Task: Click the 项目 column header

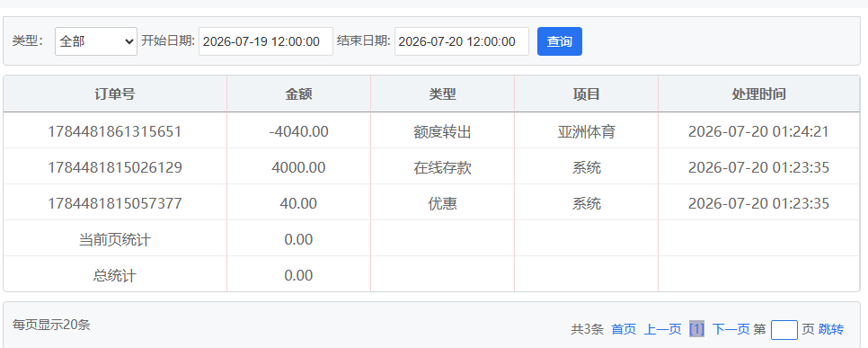Action: (586, 94)
